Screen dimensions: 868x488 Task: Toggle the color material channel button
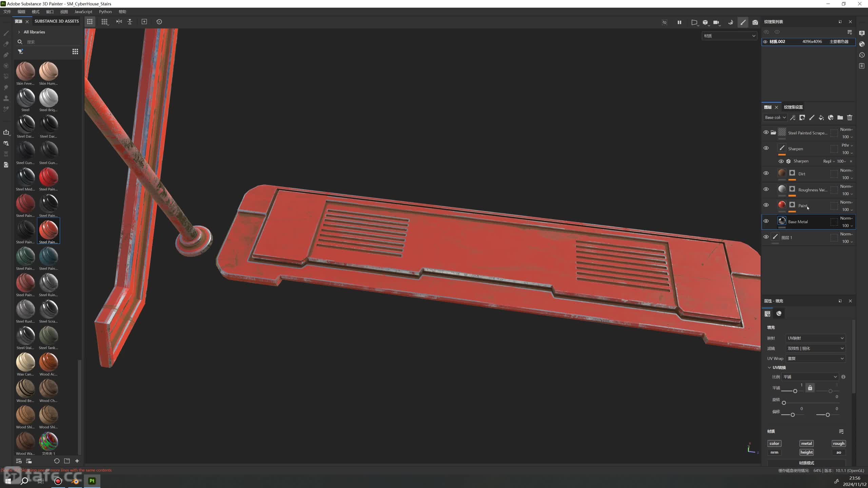pos(774,444)
